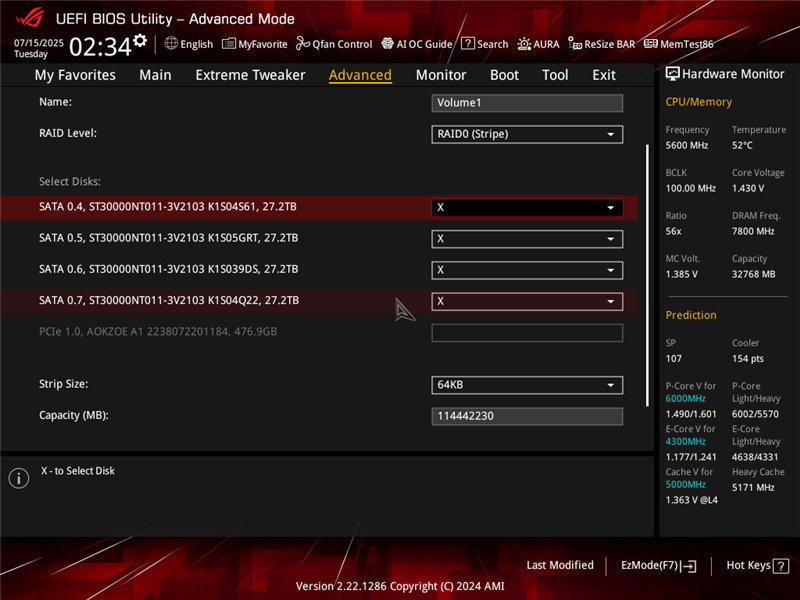Click the Capacity (MB) field
This screenshot has height=600, width=800.
(x=527, y=416)
